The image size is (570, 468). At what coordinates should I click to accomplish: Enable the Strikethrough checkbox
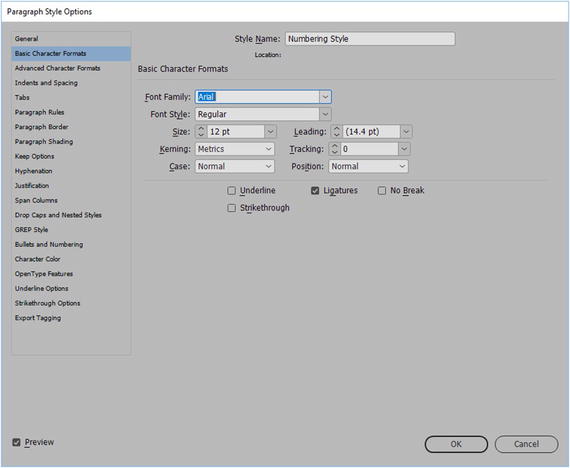click(232, 208)
